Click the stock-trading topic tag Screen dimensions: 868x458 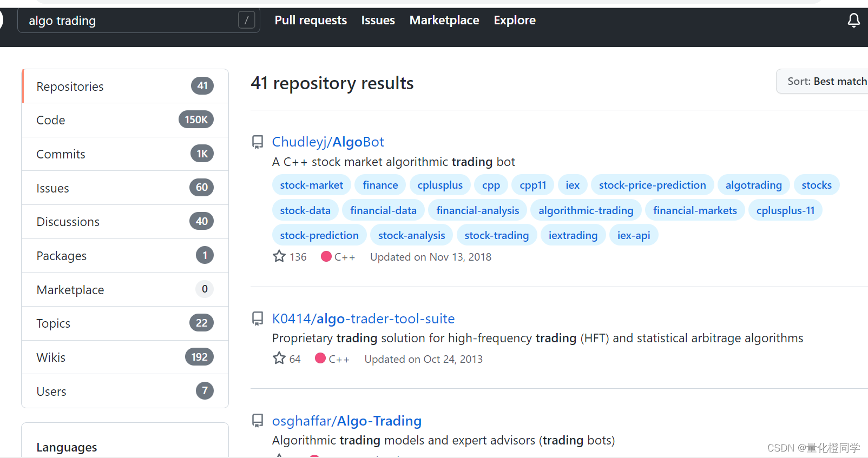coord(497,235)
